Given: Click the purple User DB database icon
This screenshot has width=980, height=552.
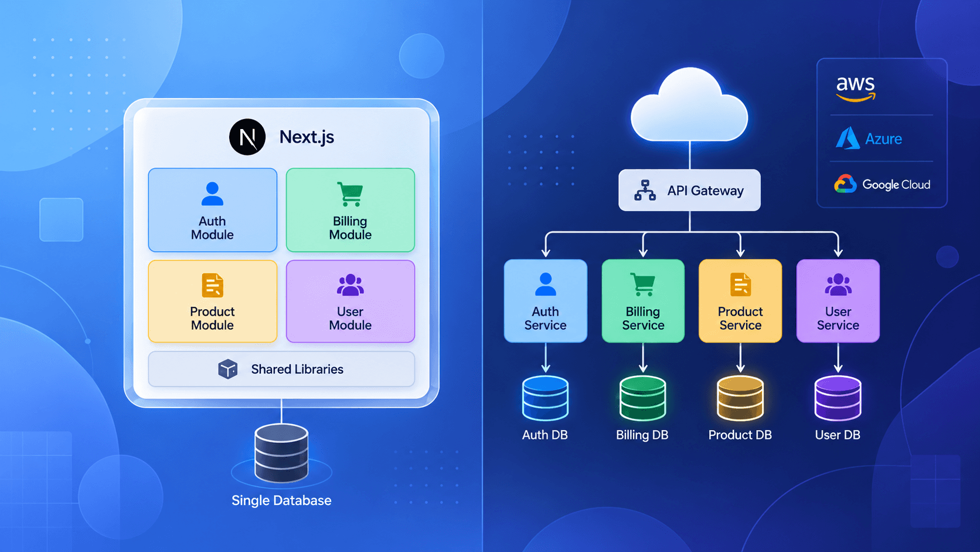Looking at the screenshot, I should [838, 398].
